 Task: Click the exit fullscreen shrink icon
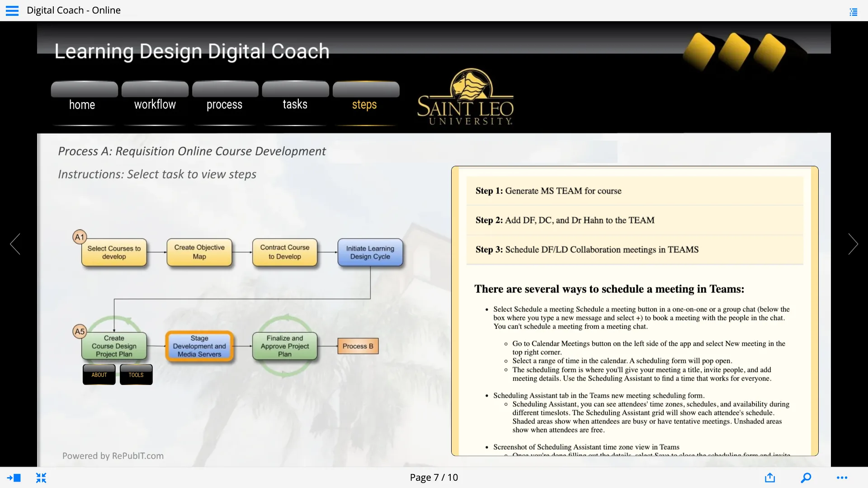pyautogui.click(x=41, y=478)
